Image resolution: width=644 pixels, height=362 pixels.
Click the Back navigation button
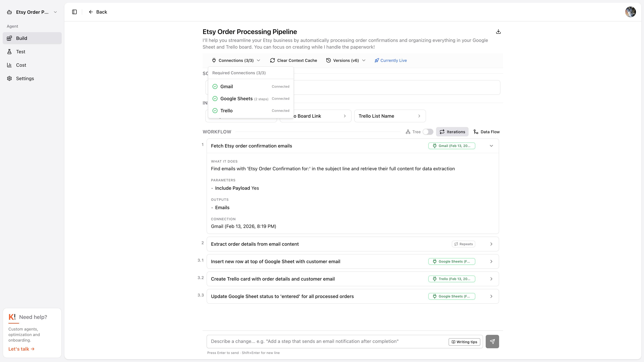pos(98,12)
